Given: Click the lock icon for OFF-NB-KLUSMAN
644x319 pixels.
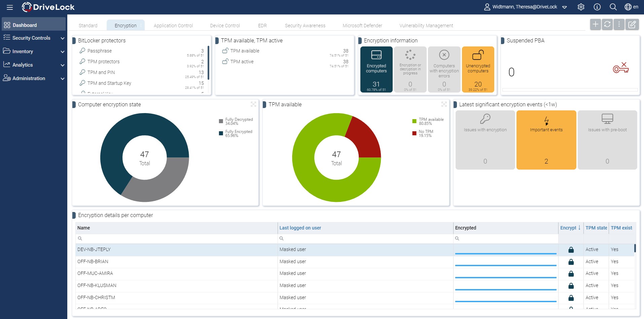Looking at the screenshot, I should point(571,286).
